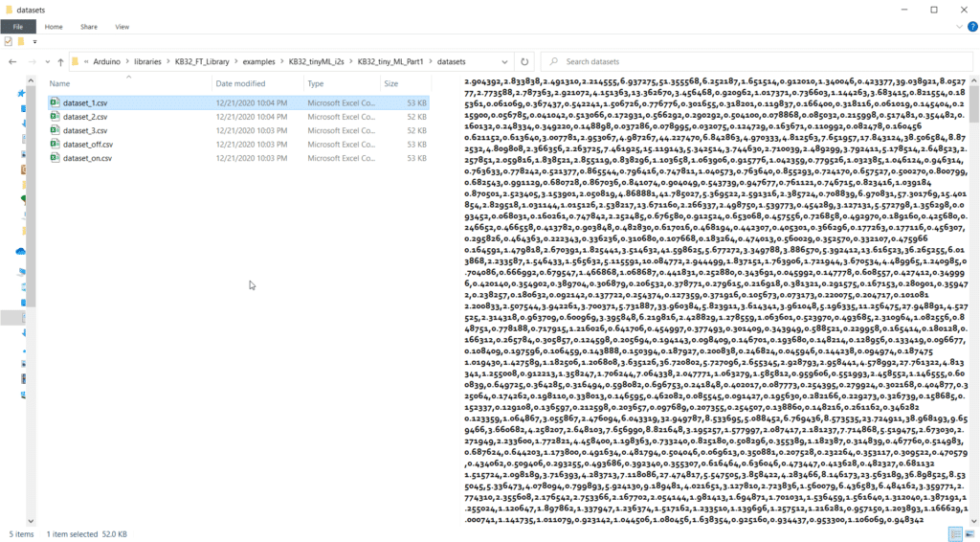Click navigation pane scroll down arrow
This screenshot has width=980, height=542.
click(x=31, y=521)
